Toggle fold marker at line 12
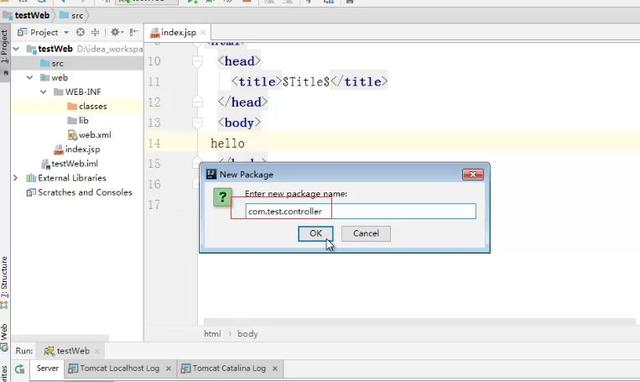Image resolution: width=640 pixels, height=382 pixels. [x=197, y=102]
